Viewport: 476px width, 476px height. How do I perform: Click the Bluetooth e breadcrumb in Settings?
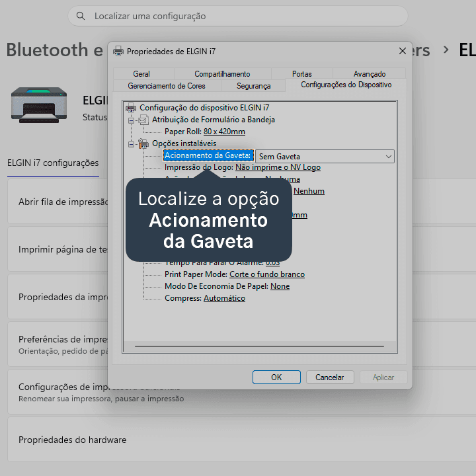(55, 50)
